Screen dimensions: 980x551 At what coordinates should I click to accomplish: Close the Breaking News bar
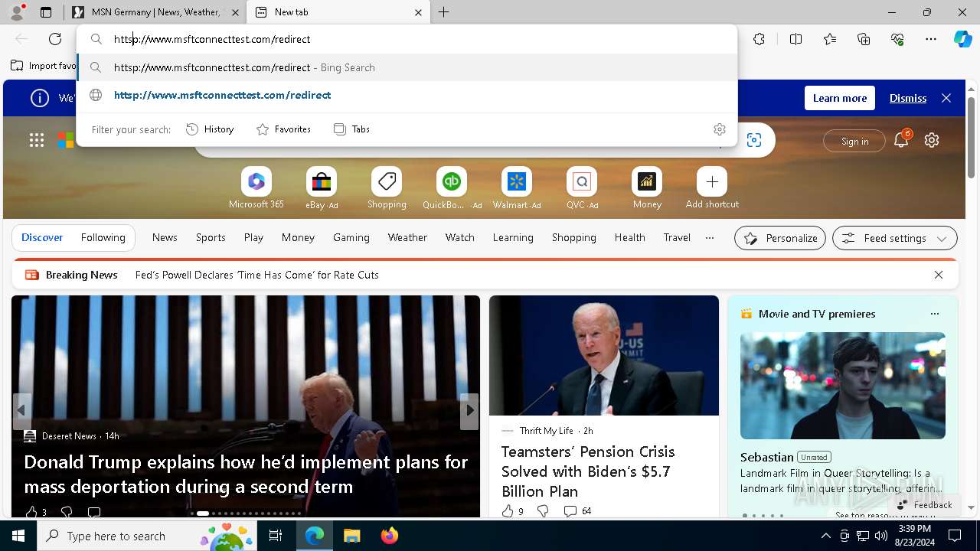point(938,275)
